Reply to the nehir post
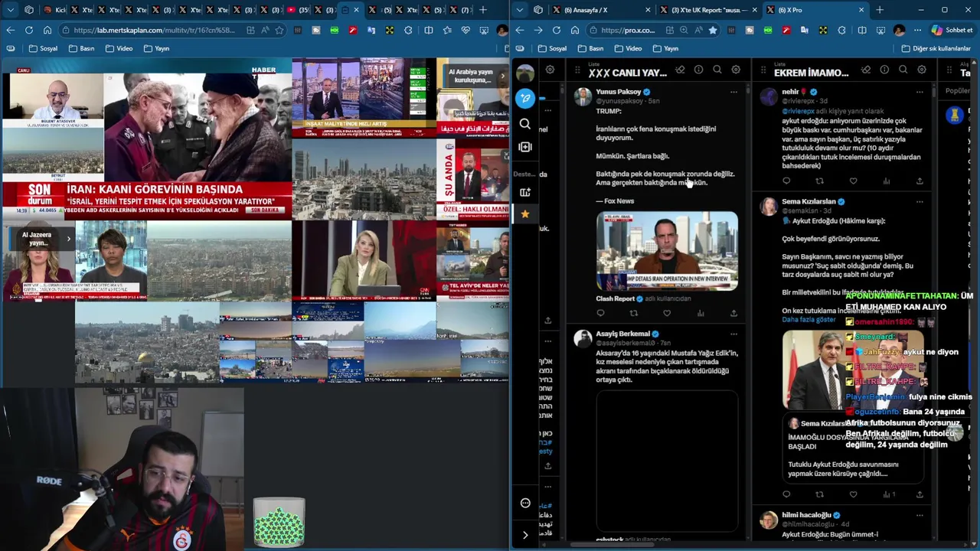Screen dimensions: 980x551 (x=786, y=181)
